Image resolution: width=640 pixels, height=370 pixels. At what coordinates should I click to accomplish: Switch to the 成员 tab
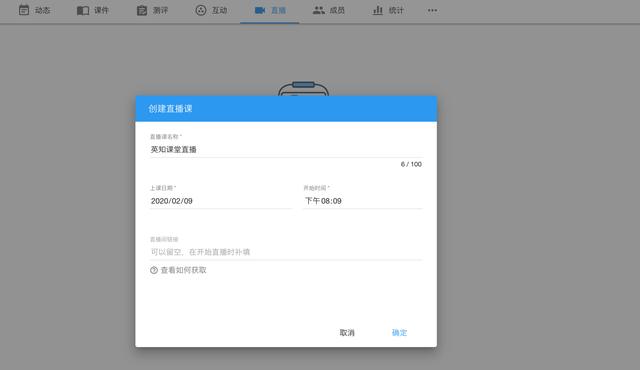click(x=329, y=11)
